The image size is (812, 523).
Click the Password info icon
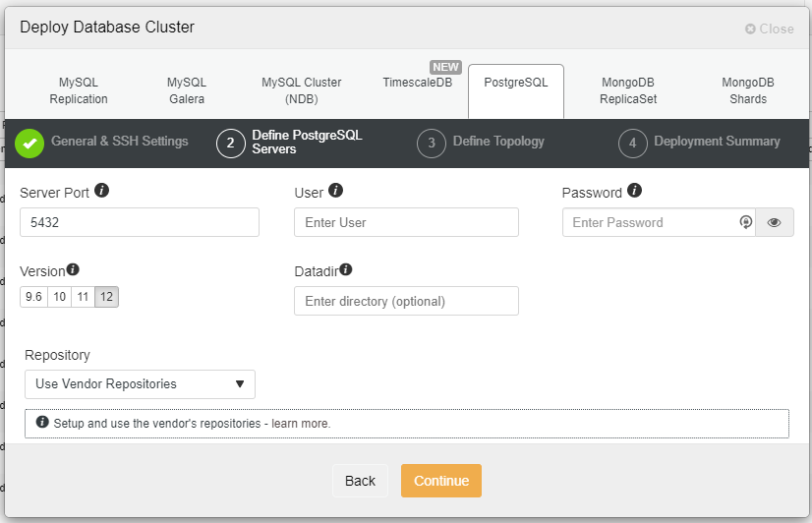click(635, 191)
